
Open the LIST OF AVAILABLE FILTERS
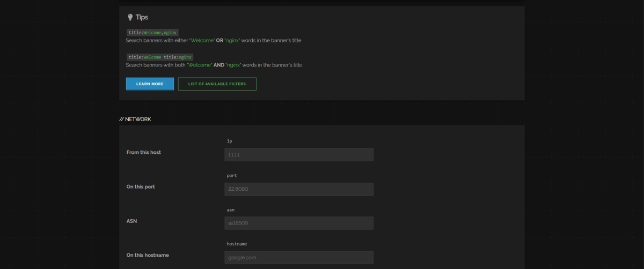217,84
